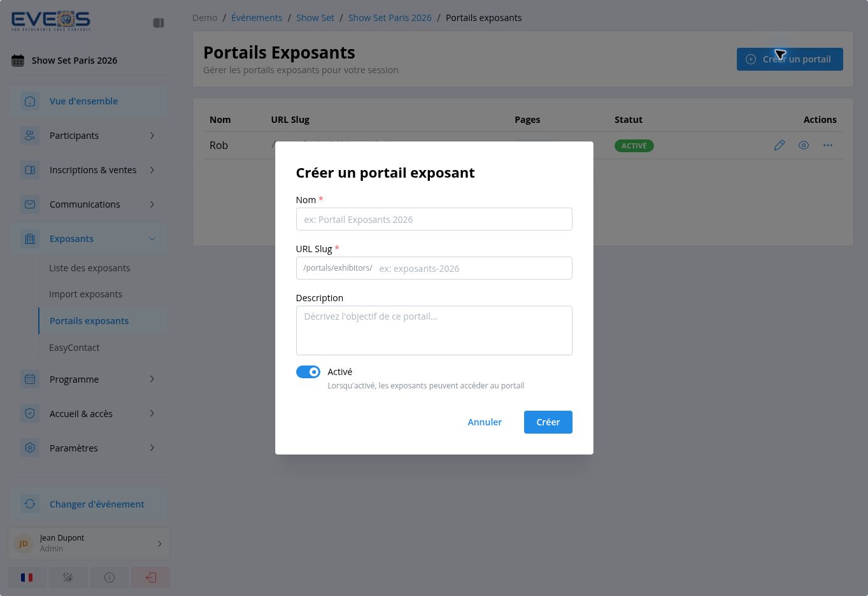This screenshot has height=596, width=868.
Task: Open Liste des exposants menu item
Action: [90, 268]
